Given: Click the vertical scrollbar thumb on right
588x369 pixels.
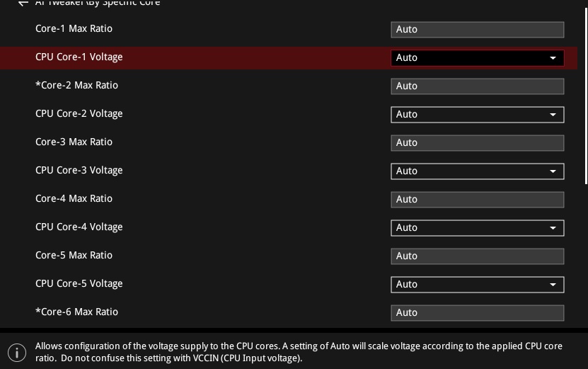Looking at the screenshot, I should 586,96.
